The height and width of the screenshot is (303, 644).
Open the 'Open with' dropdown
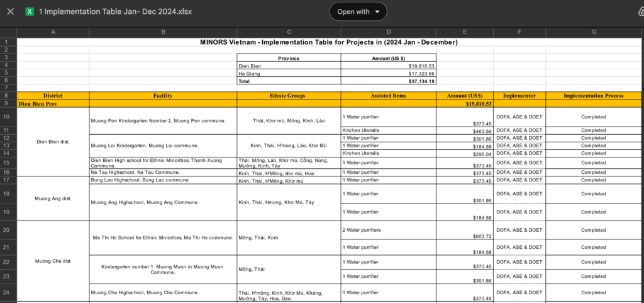(x=358, y=11)
